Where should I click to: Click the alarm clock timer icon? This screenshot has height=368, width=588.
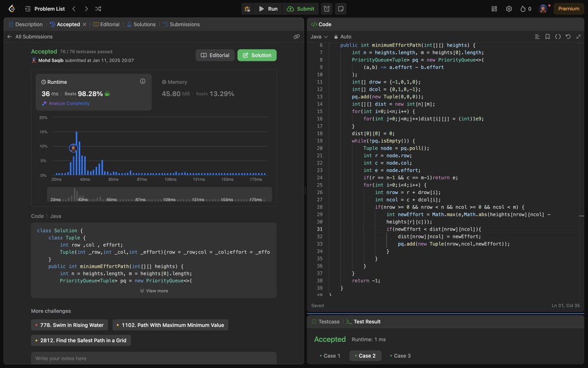[x=327, y=9]
